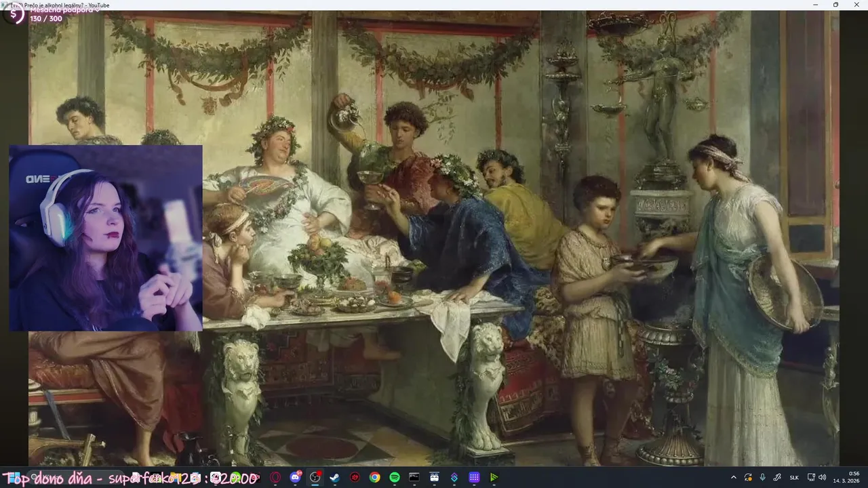Open the Opera GX browser taskbar icon
The width and height of the screenshot is (868, 488).
275,477
